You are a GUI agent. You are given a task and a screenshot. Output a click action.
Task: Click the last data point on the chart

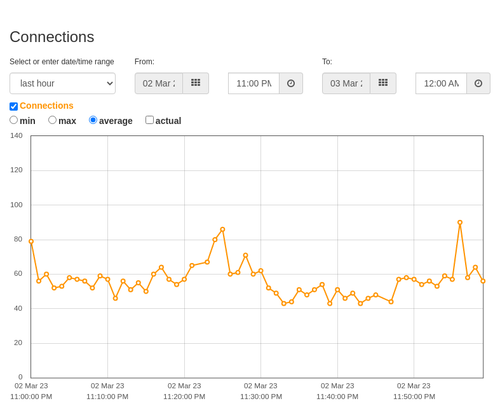pyautogui.click(x=483, y=281)
